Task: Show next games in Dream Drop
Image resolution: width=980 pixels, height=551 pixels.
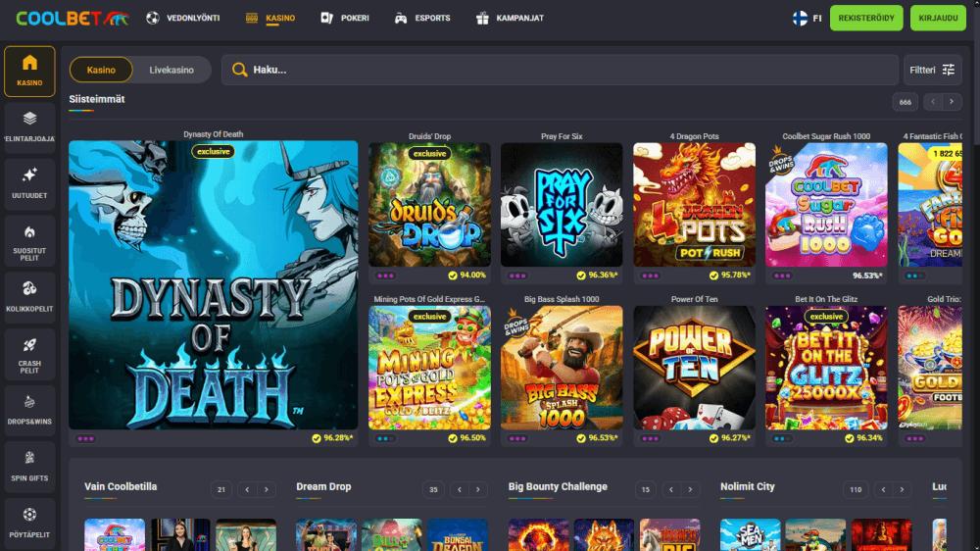Action: (x=478, y=489)
